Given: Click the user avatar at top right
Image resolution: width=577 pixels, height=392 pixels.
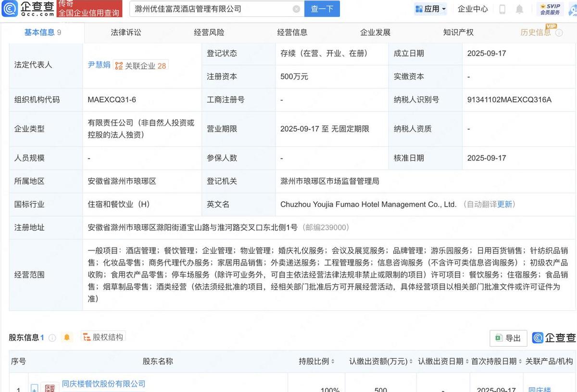Looking at the screenshot, I should pos(573,9).
